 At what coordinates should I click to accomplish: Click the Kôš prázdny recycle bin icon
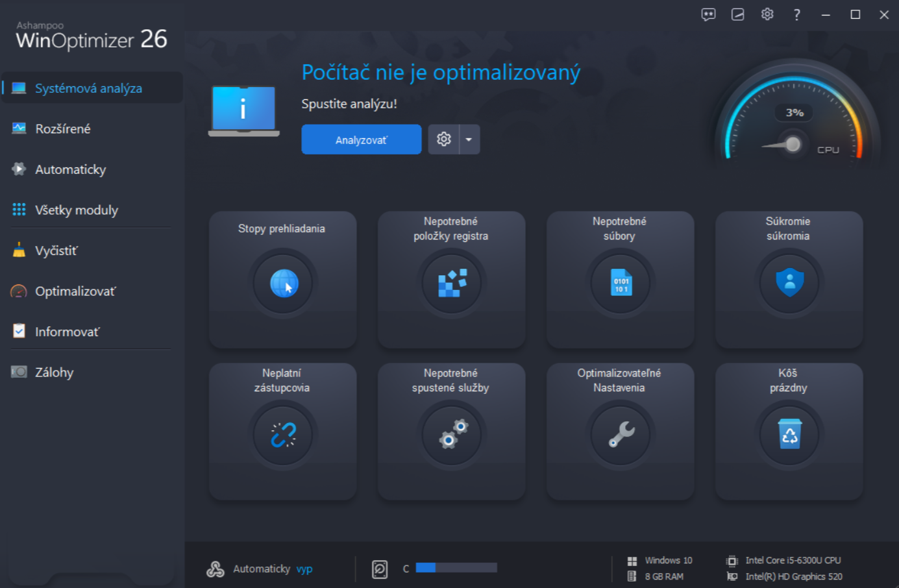790,434
